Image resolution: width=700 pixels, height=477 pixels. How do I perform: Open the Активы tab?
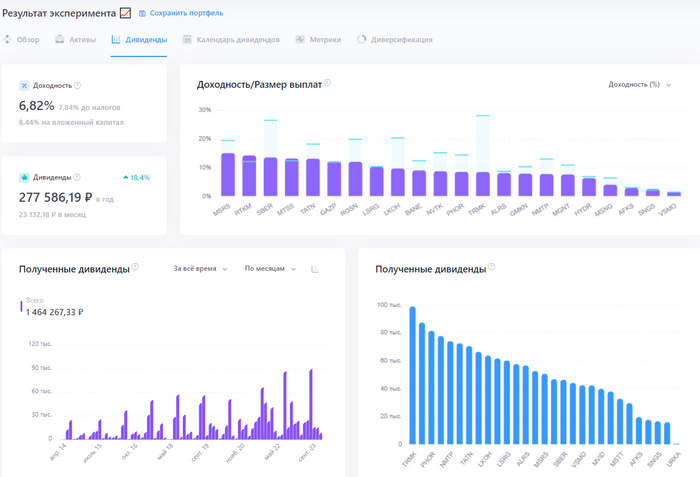[75, 40]
